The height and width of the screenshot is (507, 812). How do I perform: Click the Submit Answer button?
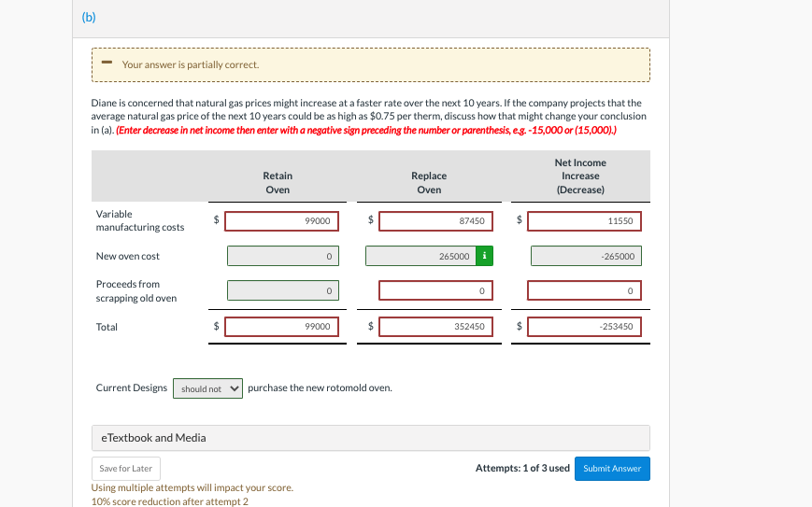612,469
